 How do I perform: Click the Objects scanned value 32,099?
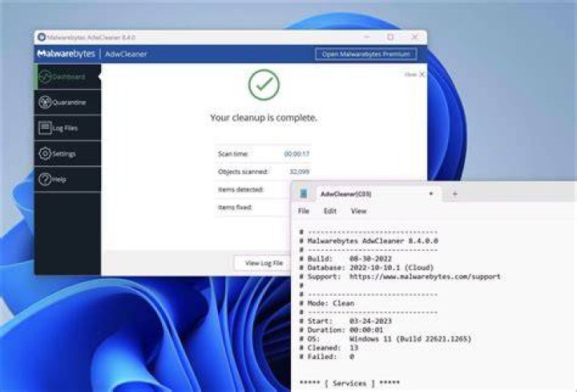[x=299, y=172]
